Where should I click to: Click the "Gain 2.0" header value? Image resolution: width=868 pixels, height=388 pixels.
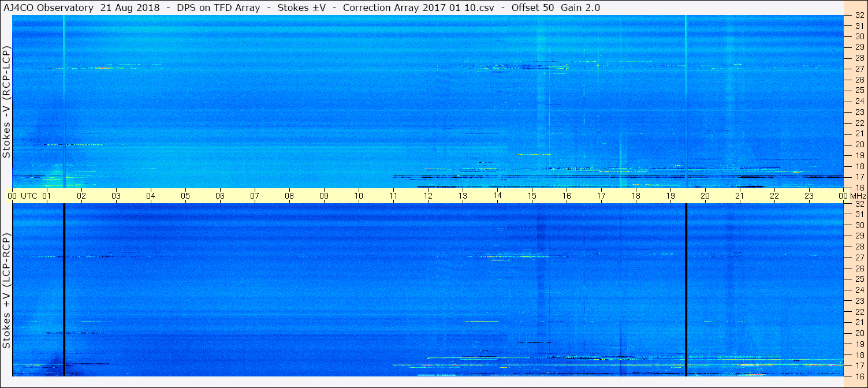[580, 8]
